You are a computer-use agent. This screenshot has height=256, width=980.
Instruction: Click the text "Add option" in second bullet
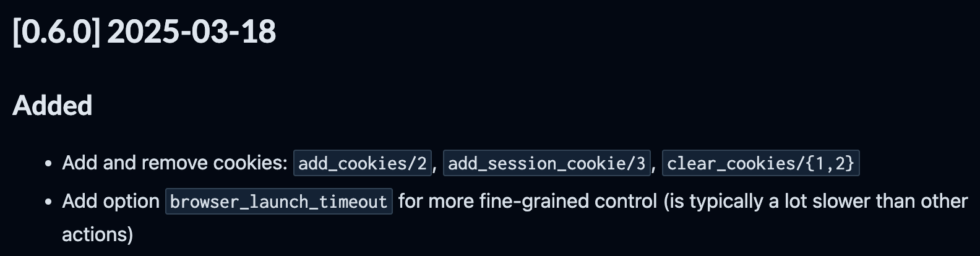point(111,201)
